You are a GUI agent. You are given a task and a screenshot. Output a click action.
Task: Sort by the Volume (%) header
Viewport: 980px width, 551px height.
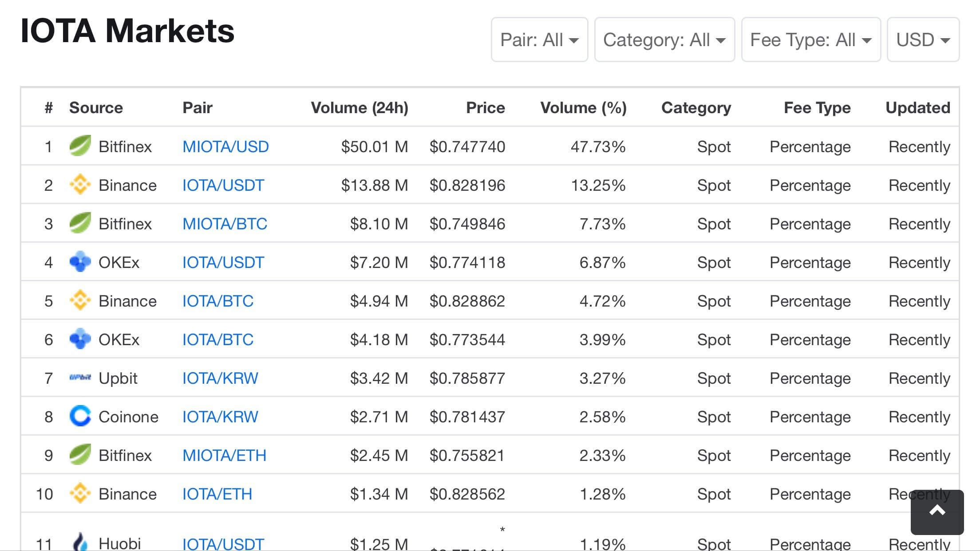click(583, 108)
